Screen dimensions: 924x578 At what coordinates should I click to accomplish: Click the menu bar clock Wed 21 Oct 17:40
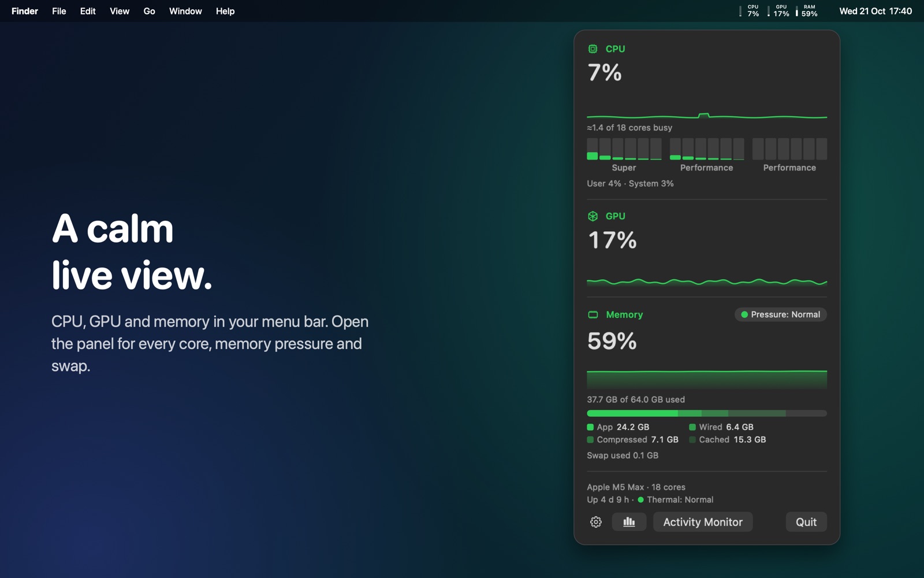click(x=875, y=11)
